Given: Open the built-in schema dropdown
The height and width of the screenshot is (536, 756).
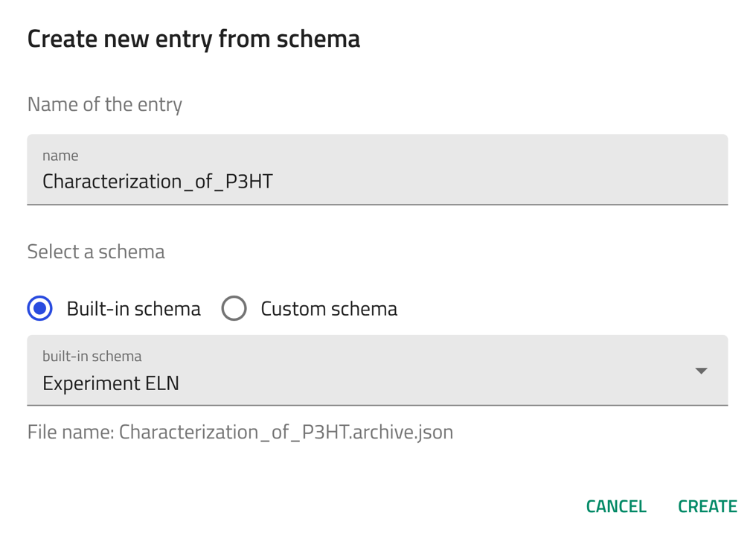Looking at the screenshot, I should tap(377, 371).
